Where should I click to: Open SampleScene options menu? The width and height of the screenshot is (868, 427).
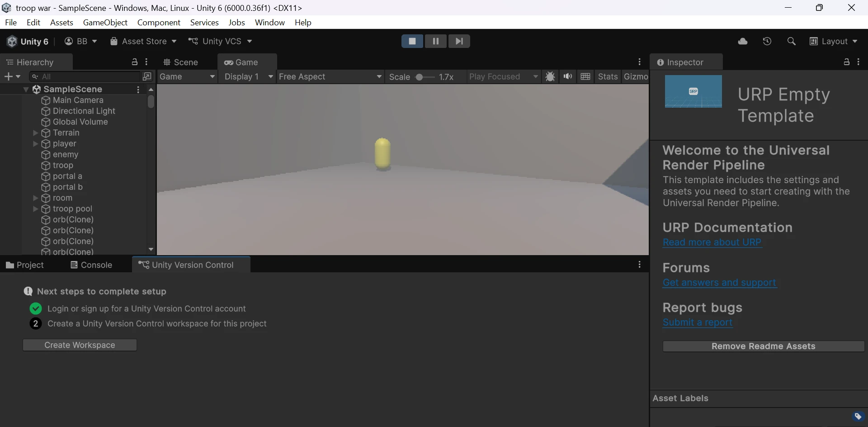click(x=138, y=90)
